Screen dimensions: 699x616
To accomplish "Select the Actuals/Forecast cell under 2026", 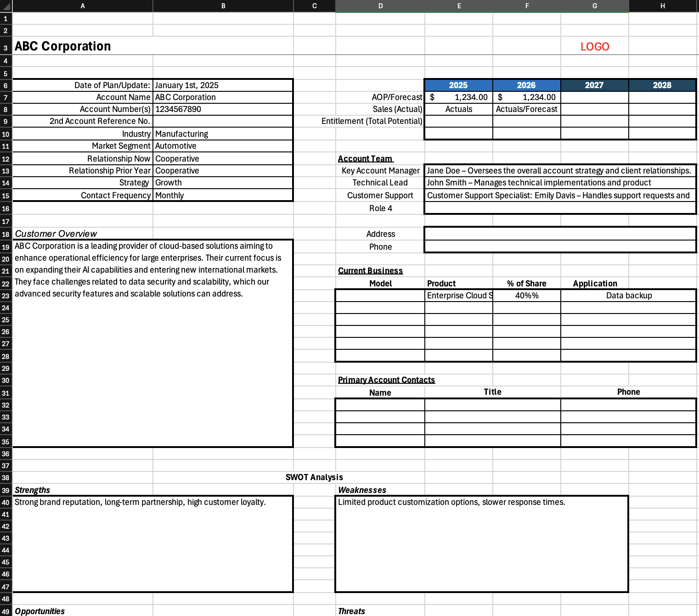I will (526, 109).
